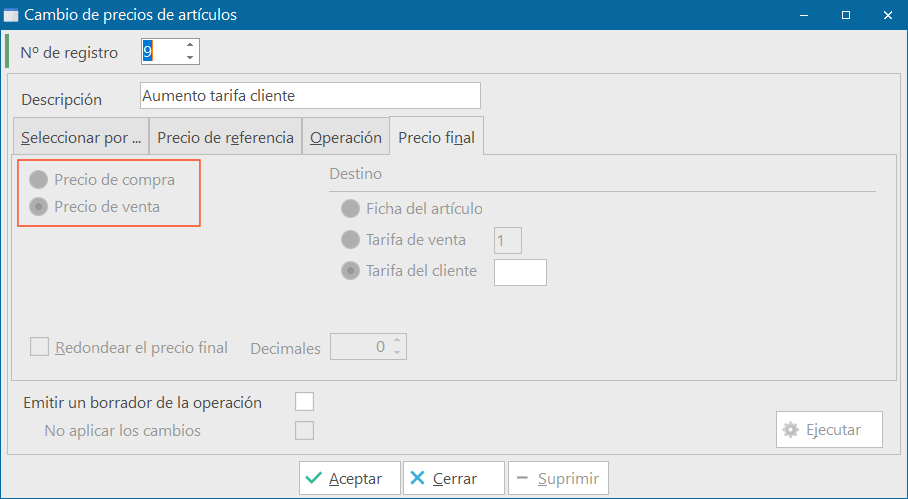908x499 pixels.
Task: Click the Tarifa del cliente input box
Action: [520, 273]
